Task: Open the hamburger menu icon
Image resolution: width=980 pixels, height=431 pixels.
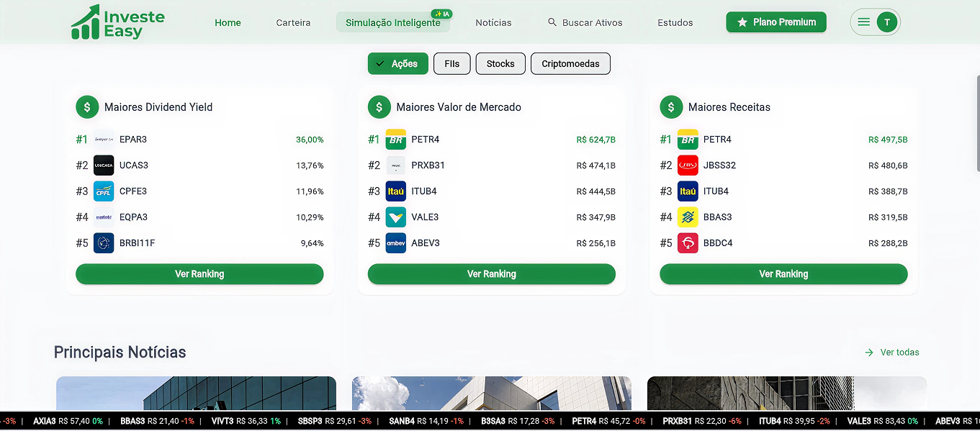Action: 864,22
